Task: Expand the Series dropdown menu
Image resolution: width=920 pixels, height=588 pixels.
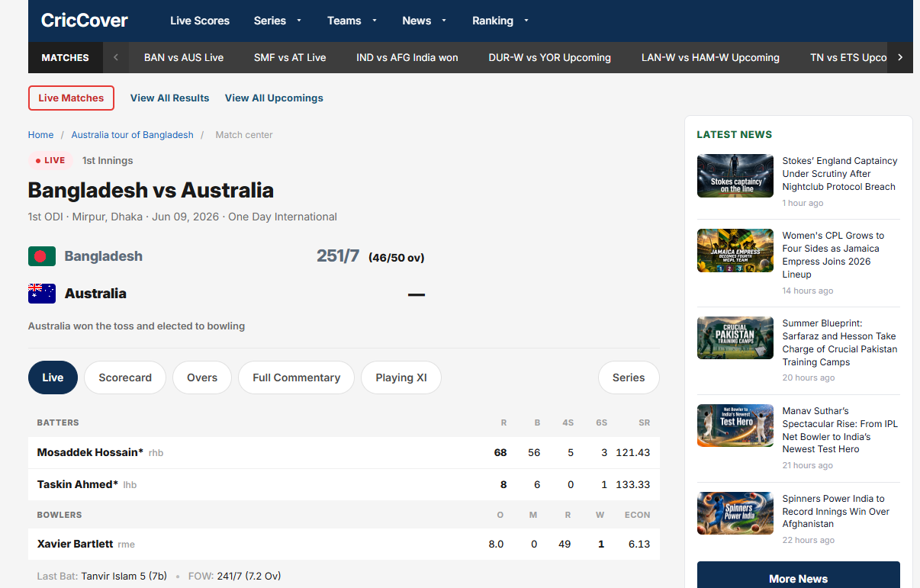Action: [278, 21]
